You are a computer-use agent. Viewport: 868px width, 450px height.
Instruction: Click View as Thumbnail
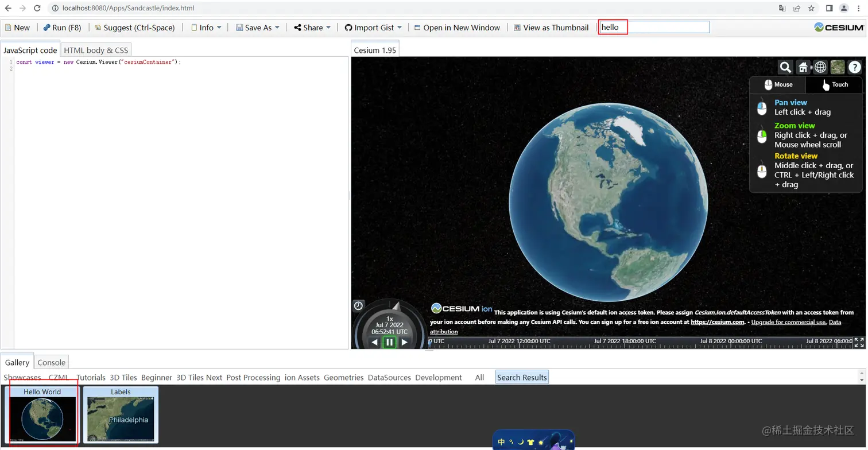(551, 28)
